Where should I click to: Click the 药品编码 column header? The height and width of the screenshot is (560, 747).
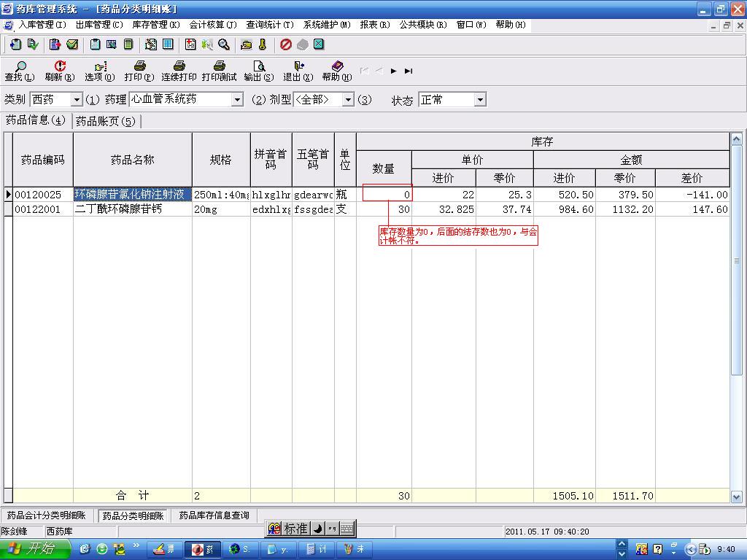point(43,160)
